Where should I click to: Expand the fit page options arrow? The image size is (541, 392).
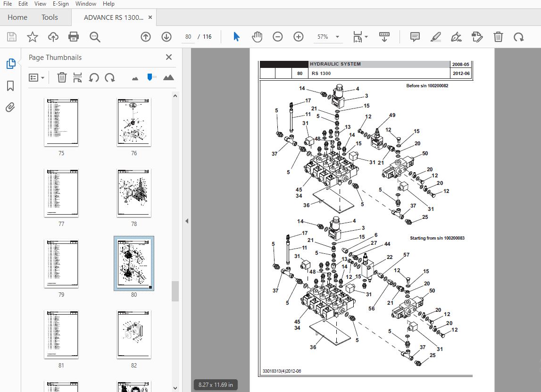click(366, 37)
